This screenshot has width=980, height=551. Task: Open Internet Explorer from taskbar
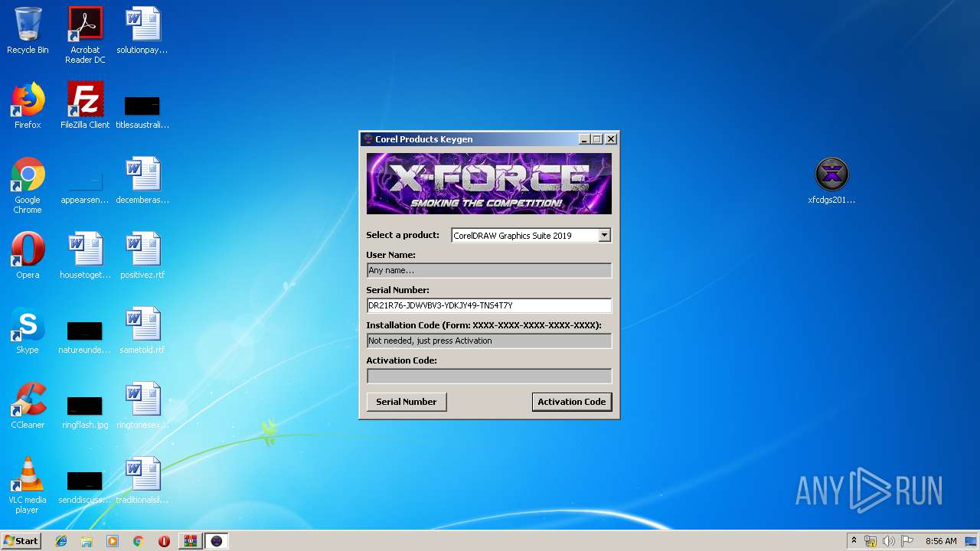pos(61,541)
